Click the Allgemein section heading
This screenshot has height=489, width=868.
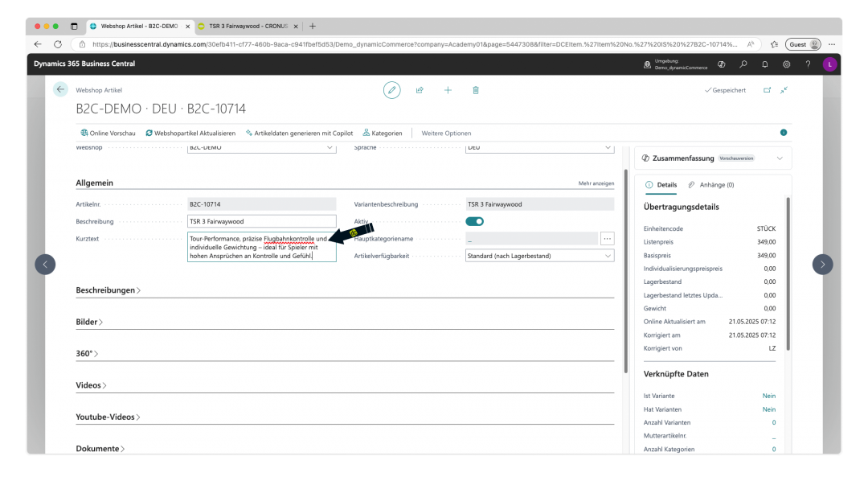click(x=94, y=183)
